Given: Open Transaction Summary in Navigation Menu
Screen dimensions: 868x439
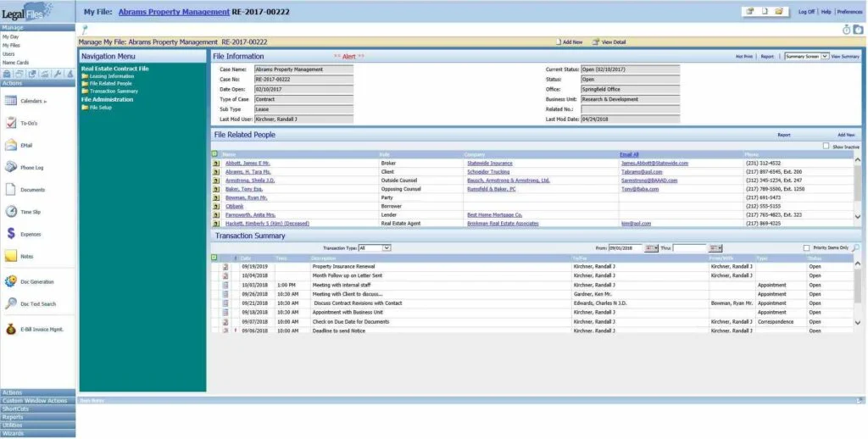Looking at the screenshot, I should (109, 91).
